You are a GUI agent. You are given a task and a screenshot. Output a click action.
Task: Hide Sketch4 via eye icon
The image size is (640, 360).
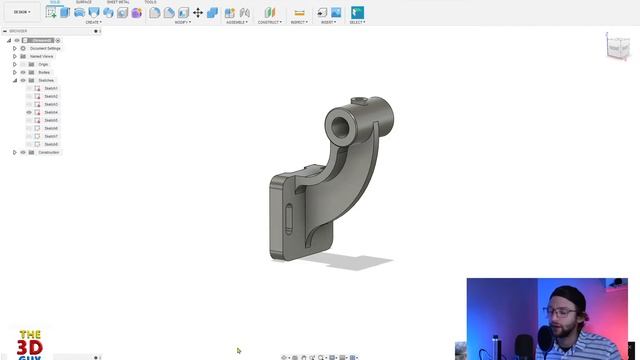coord(29,112)
